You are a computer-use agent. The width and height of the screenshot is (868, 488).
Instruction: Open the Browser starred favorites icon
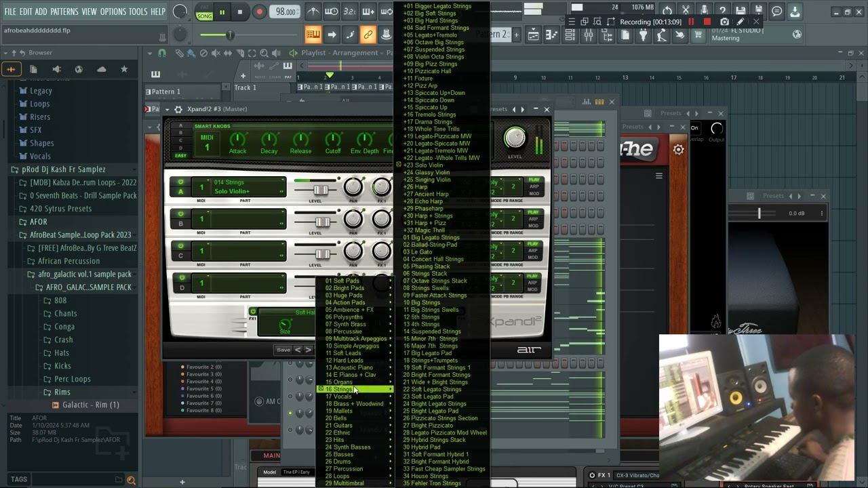(123, 69)
